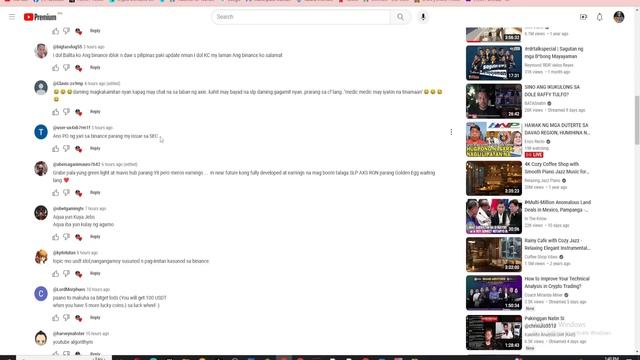Dislike the comment about binance iblok pilipinas
This screenshot has height=360, width=640.
67,68
